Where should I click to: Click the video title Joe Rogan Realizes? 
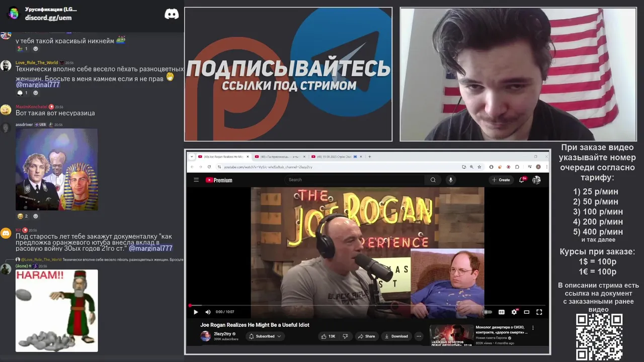(x=255, y=325)
